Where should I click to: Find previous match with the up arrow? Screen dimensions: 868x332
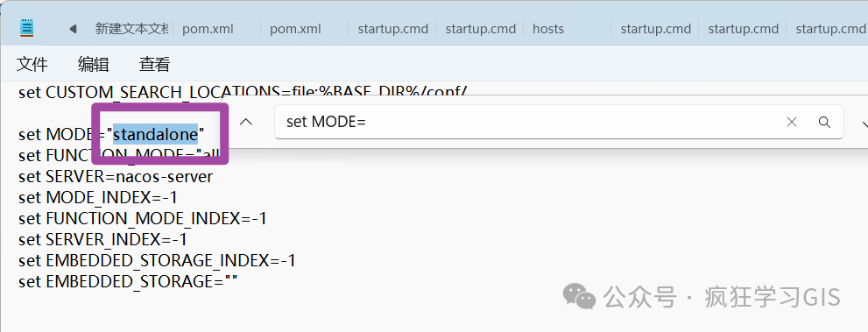tap(246, 122)
